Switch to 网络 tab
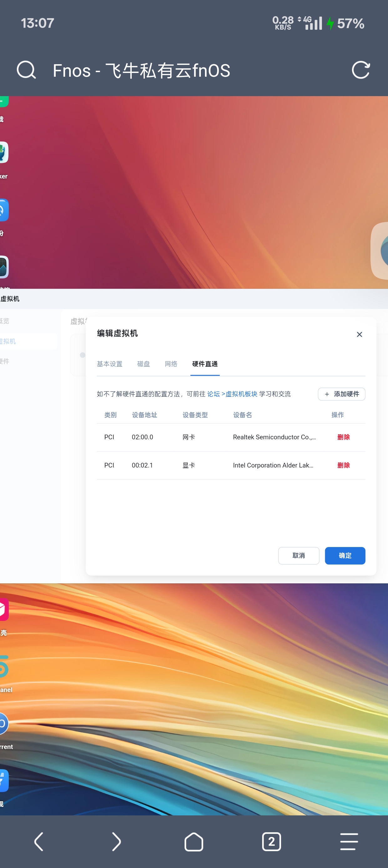Screen dimensions: 388x868 [x=171, y=364]
